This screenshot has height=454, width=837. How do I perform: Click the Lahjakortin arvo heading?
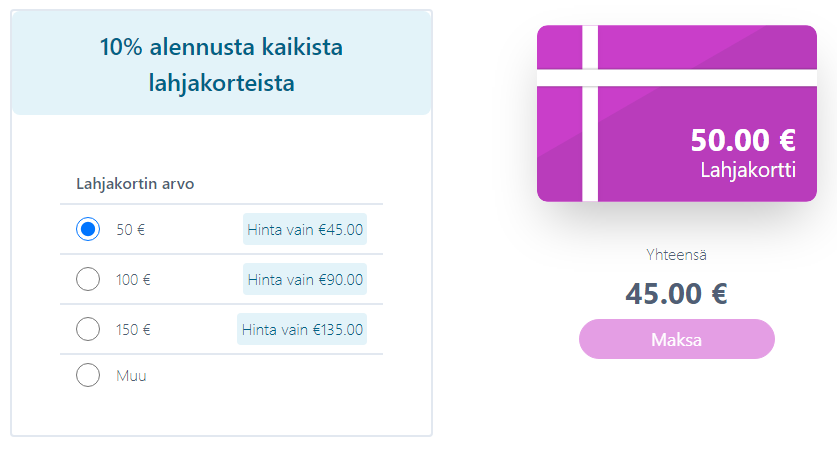coord(135,184)
